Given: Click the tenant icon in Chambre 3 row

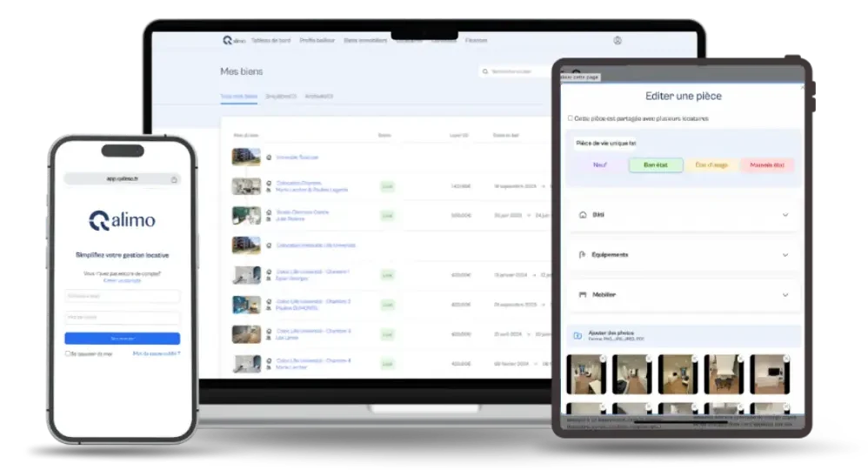Looking at the screenshot, I should point(269,338).
